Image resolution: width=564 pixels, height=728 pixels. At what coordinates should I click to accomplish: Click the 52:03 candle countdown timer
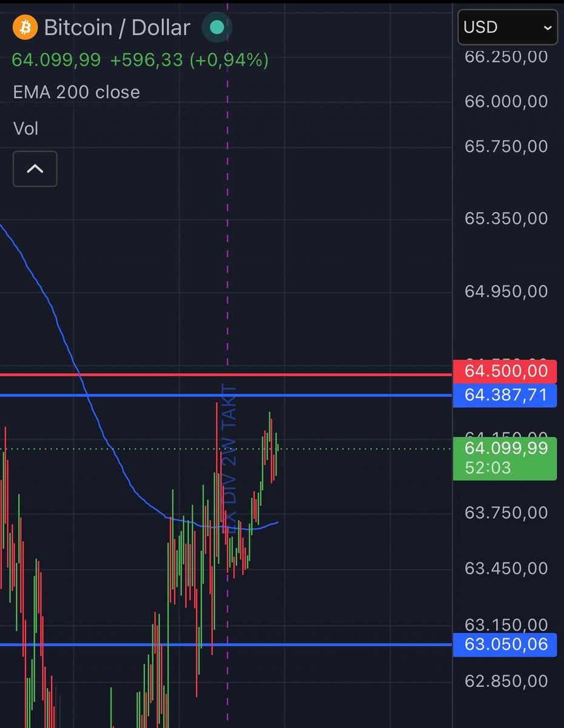pyautogui.click(x=488, y=468)
